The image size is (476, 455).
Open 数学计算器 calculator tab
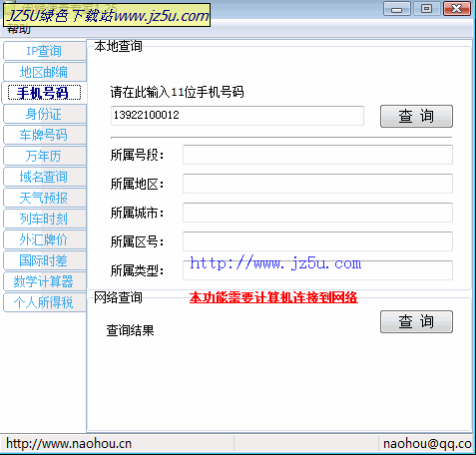tap(44, 281)
